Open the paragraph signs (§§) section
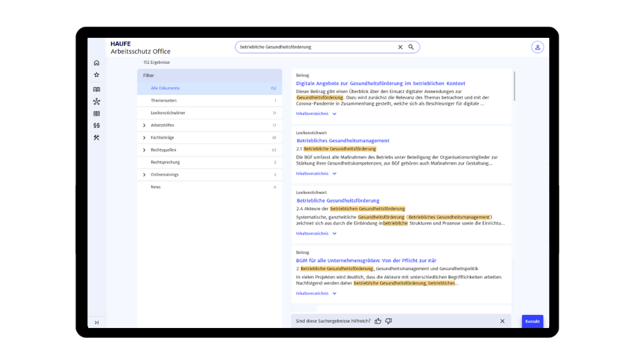Viewport: 636px width, 364px height. point(96,125)
